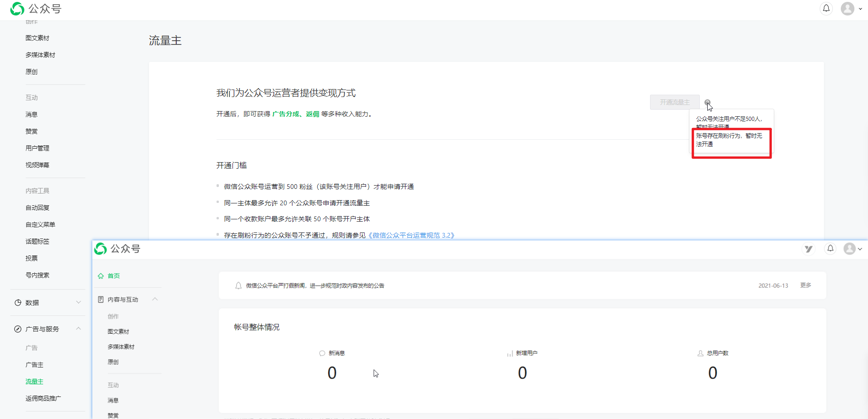This screenshot has height=419, width=868.
Task: Click the 数据 clock icon in the sidebar
Action: (x=18, y=303)
